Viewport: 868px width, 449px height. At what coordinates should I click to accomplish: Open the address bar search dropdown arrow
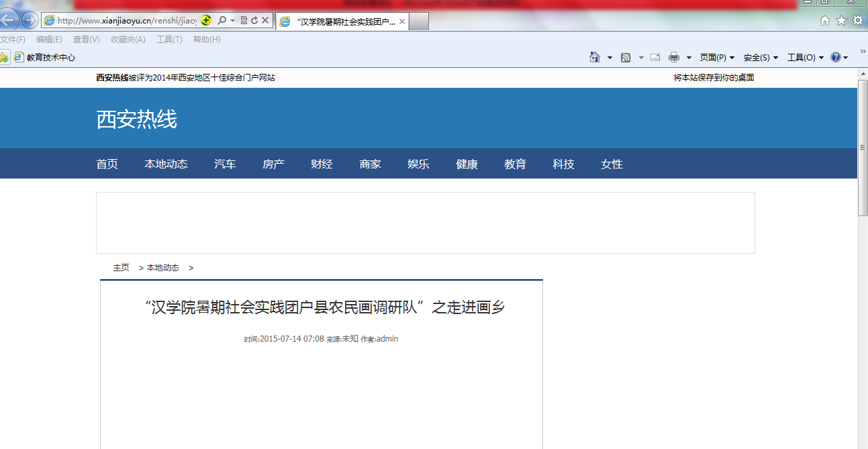pyautogui.click(x=232, y=21)
